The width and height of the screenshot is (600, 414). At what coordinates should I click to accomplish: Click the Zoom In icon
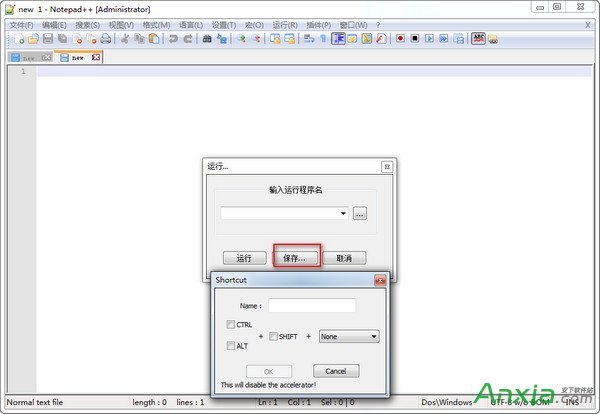[x=241, y=39]
